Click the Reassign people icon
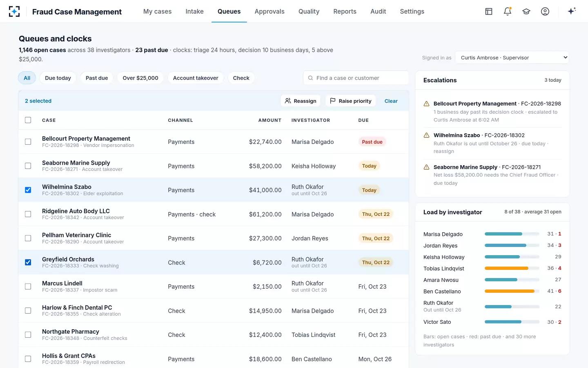588x368 pixels. click(288, 101)
